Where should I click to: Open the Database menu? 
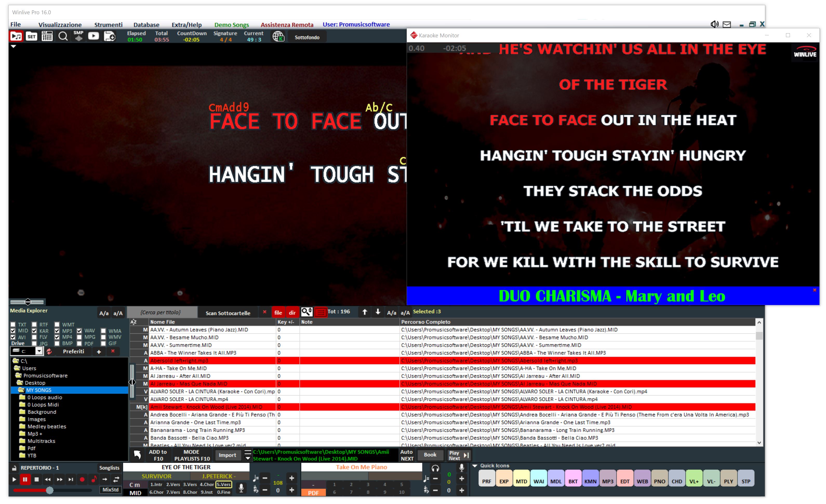click(x=146, y=24)
